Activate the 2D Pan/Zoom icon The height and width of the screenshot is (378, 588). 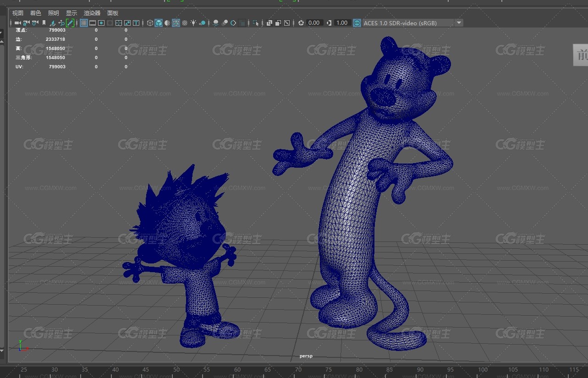point(61,23)
